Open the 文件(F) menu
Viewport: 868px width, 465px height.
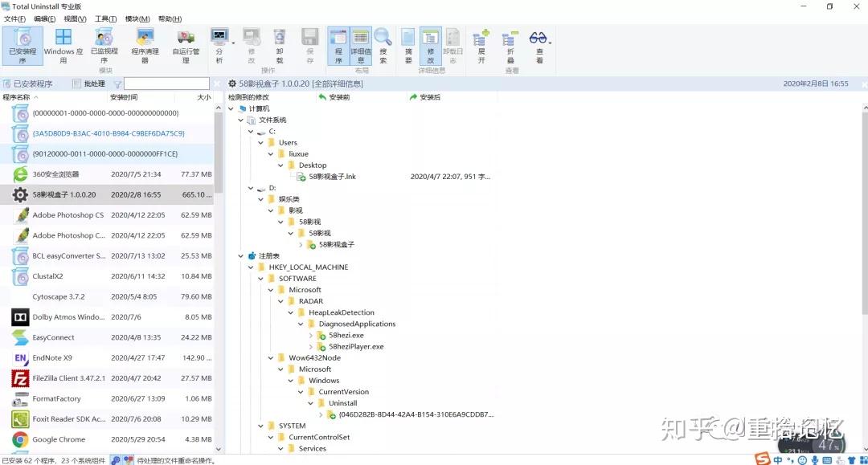(x=14, y=18)
